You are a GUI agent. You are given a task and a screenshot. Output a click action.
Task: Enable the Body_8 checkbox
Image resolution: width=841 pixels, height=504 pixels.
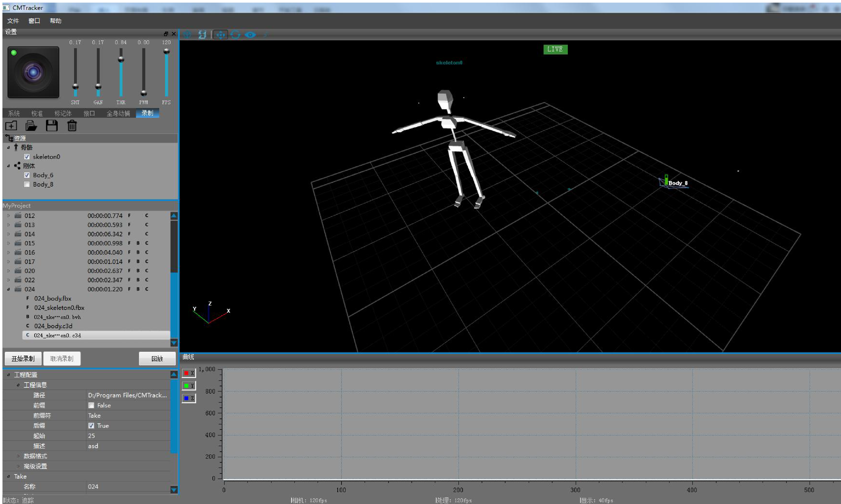point(27,184)
